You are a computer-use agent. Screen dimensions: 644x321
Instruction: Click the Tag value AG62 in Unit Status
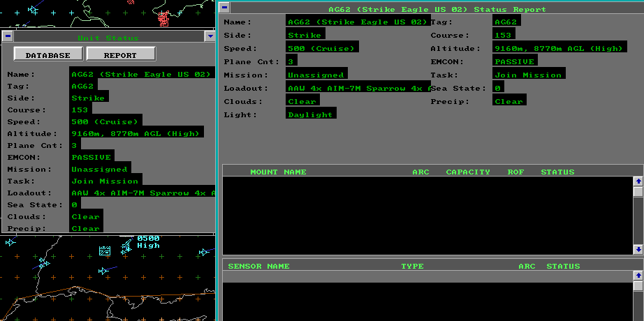83,87
